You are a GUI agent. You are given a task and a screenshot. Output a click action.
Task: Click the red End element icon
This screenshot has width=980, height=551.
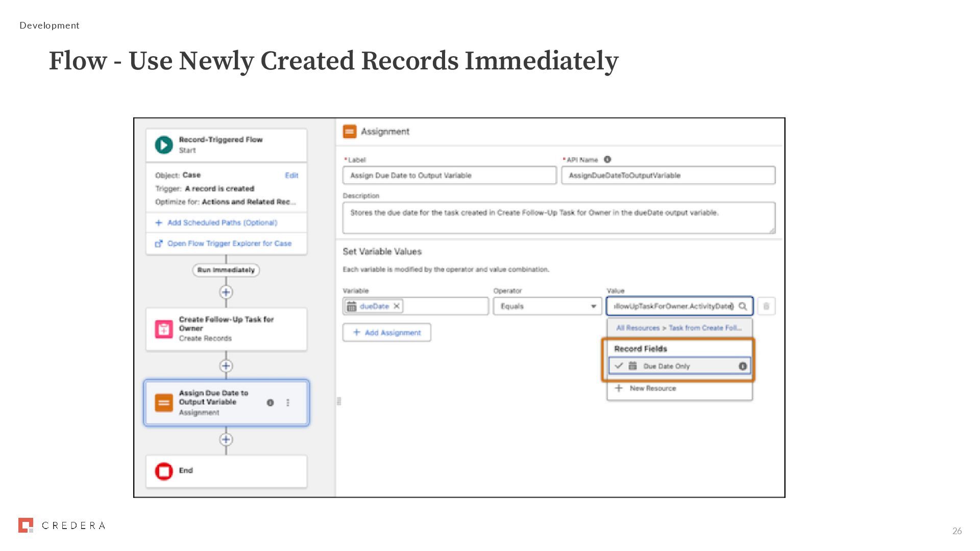coord(164,471)
